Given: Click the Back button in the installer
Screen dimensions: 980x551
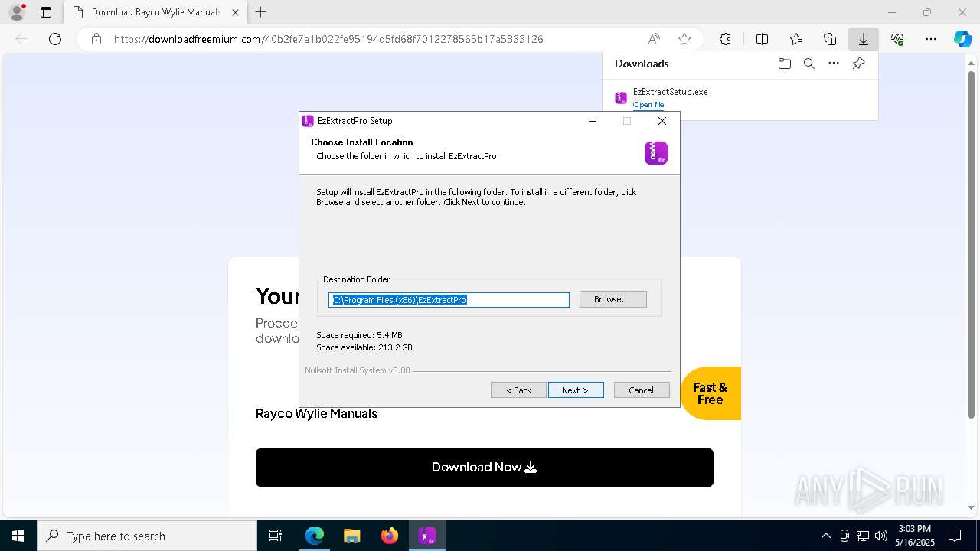Looking at the screenshot, I should click(518, 390).
